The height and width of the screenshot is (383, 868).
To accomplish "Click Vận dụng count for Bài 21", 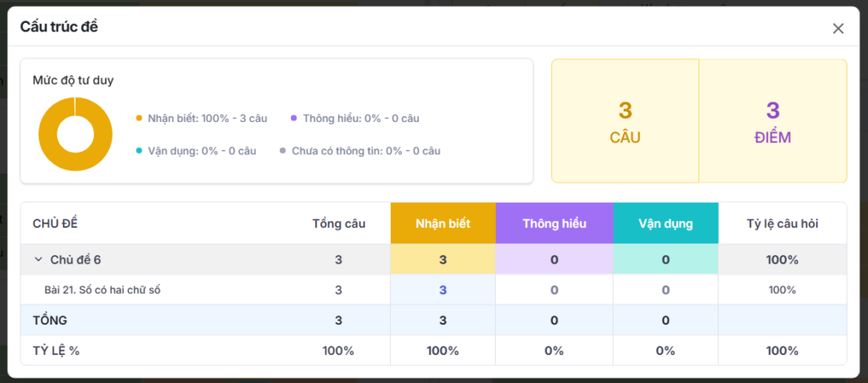I will point(665,290).
